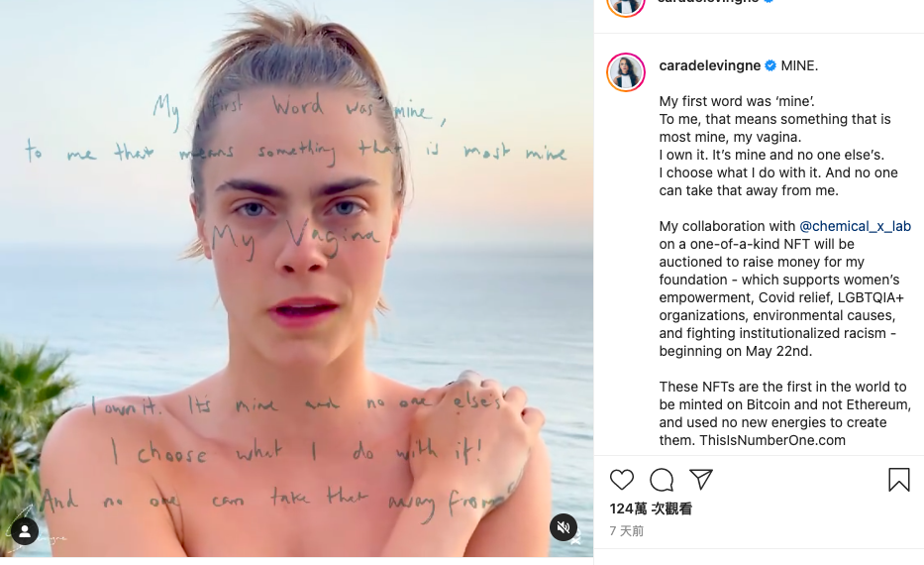The image size is (924, 565).
Task: Share the post using the paper plane icon
Action: 701,479
